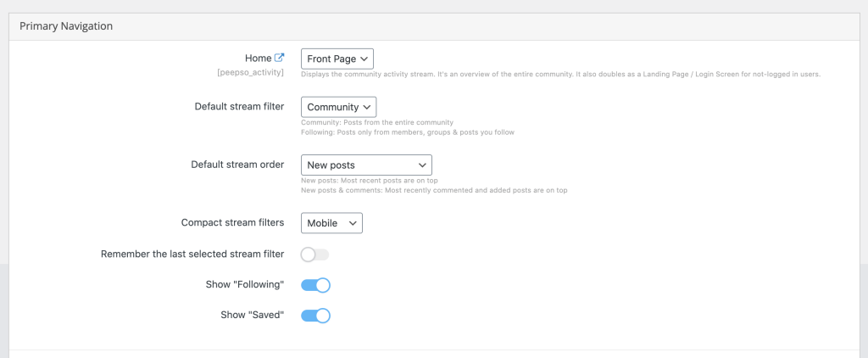868x358 pixels.
Task: Click the Compact stream filters label
Action: 232,222
